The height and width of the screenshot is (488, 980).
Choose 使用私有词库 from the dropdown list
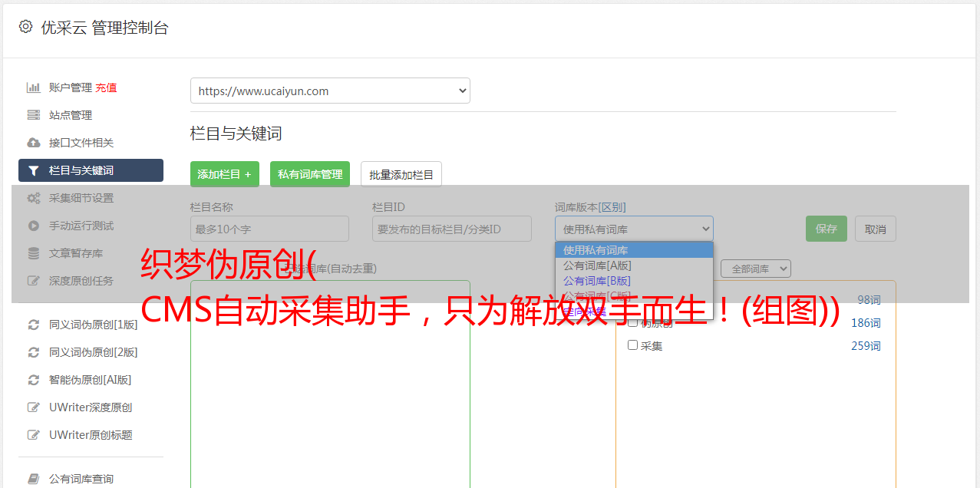[x=634, y=250]
